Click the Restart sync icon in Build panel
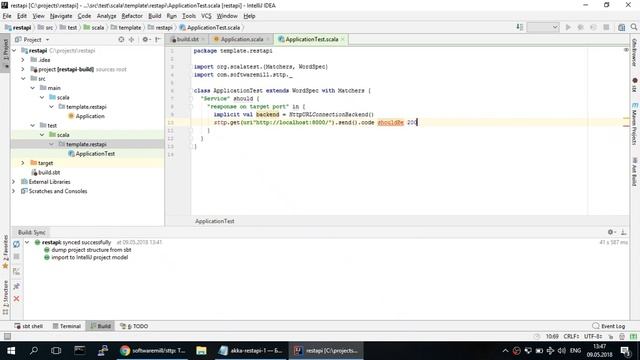Viewport: 640px width, 360px height. pos(16,244)
